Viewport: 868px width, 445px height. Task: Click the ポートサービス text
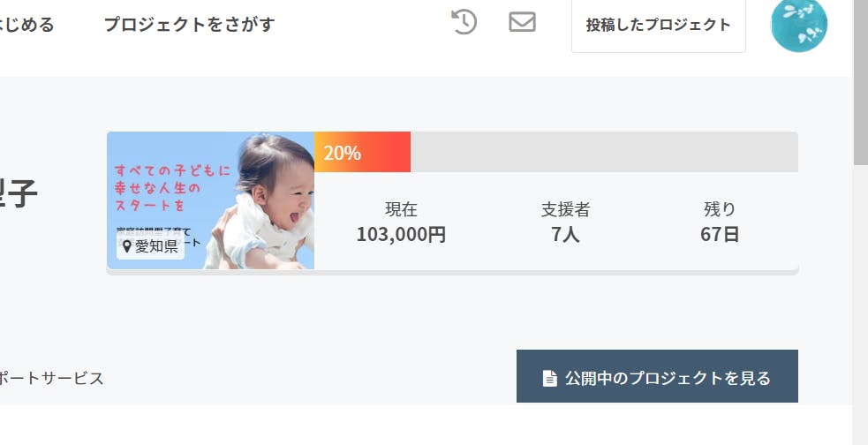pos(51,378)
